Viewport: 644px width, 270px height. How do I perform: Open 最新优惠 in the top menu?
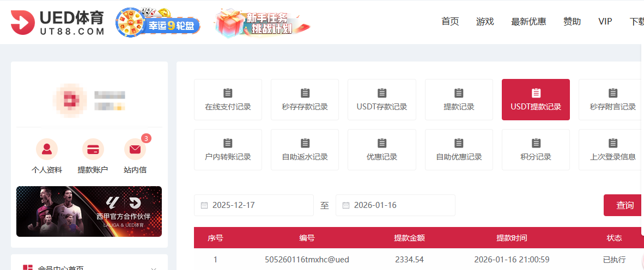pos(528,22)
